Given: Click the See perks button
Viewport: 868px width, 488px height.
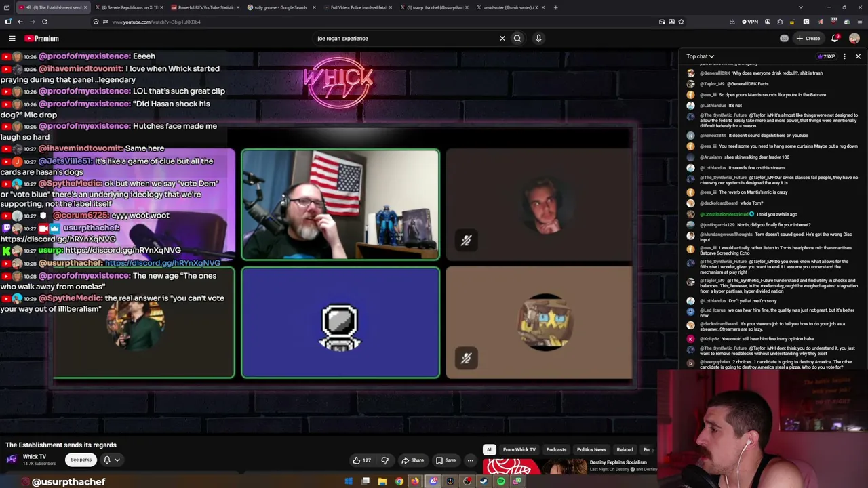Looking at the screenshot, I should (81, 460).
